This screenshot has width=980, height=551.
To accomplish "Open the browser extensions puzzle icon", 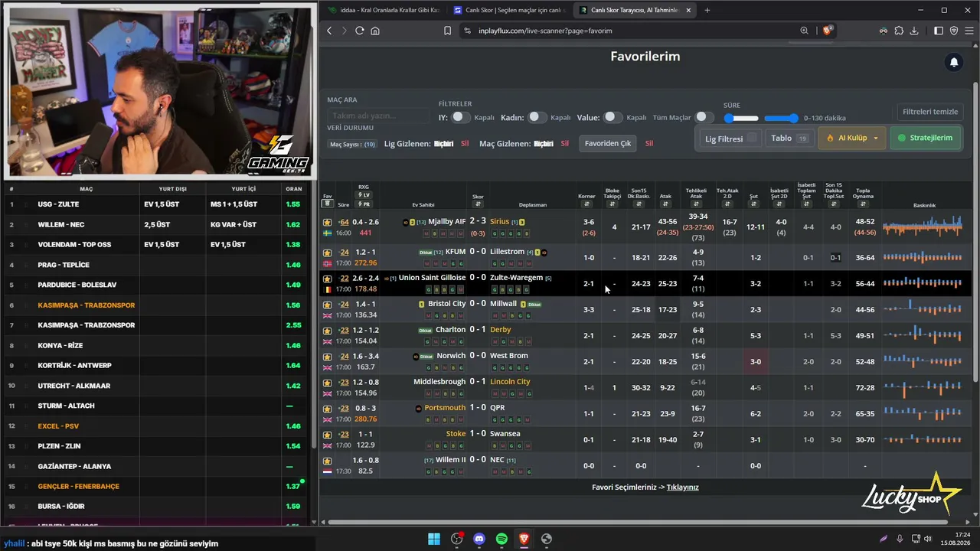I will (899, 31).
